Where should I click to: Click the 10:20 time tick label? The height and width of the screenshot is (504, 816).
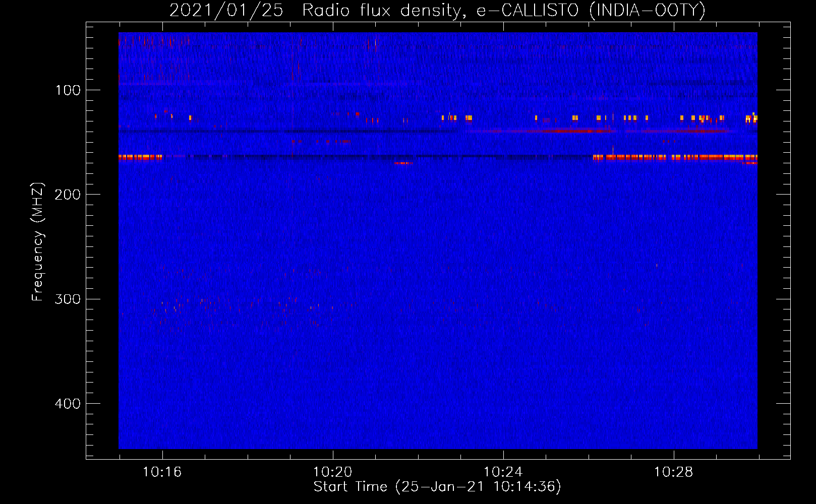pos(332,472)
